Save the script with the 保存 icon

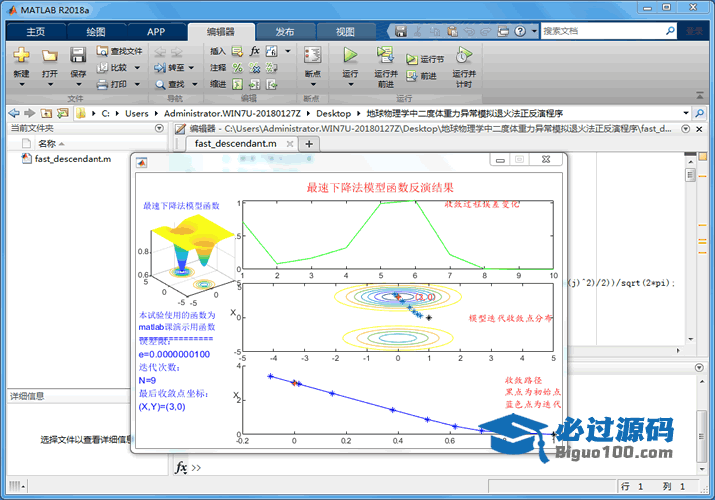78,55
